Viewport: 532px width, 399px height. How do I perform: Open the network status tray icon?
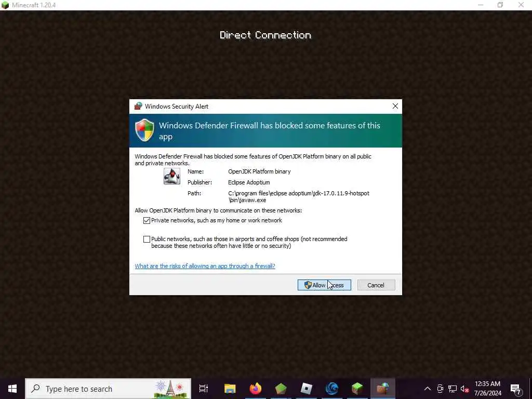click(x=453, y=389)
